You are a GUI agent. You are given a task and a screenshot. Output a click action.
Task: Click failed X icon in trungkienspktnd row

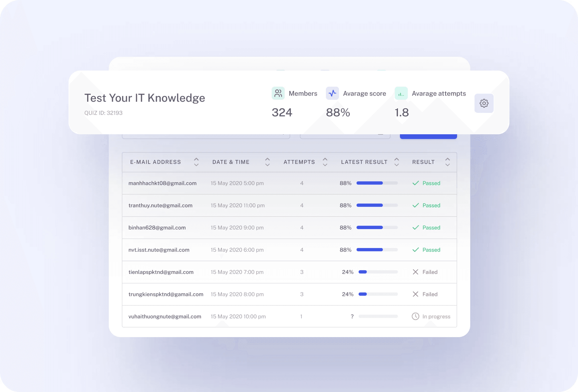[415, 294]
